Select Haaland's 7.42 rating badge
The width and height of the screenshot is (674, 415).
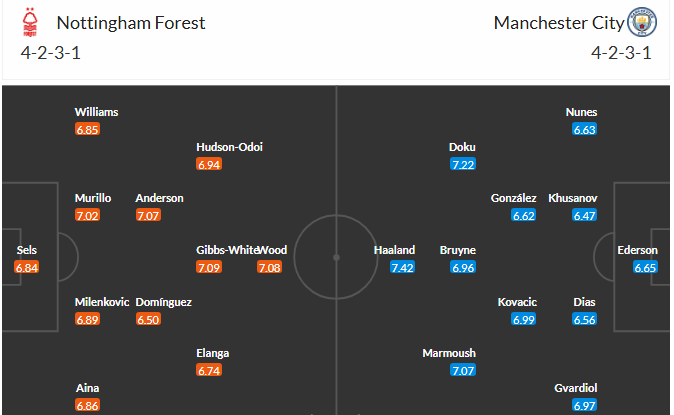[x=402, y=267]
